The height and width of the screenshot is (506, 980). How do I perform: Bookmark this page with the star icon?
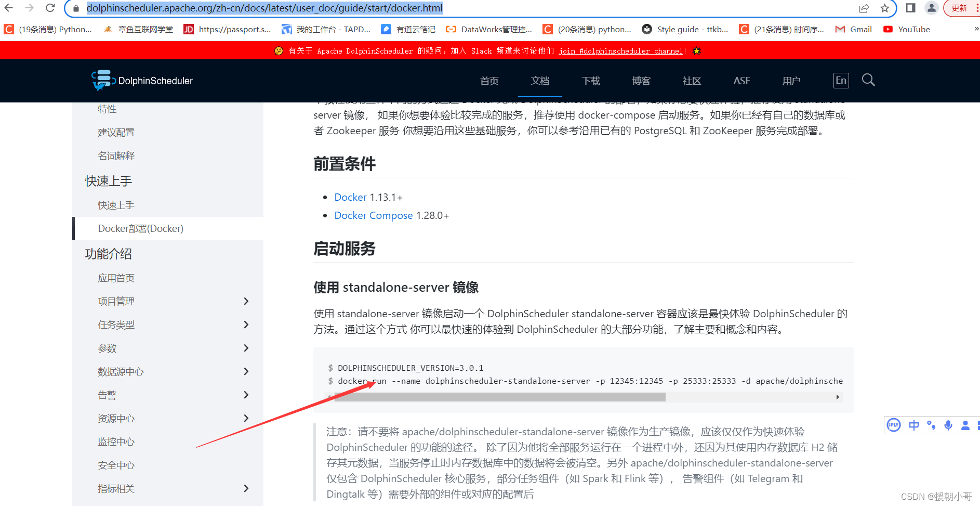coord(884,8)
